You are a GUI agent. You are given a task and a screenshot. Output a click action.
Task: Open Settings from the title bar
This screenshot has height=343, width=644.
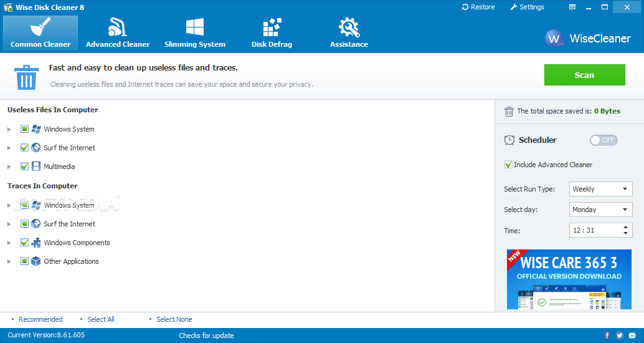[x=527, y=7]
